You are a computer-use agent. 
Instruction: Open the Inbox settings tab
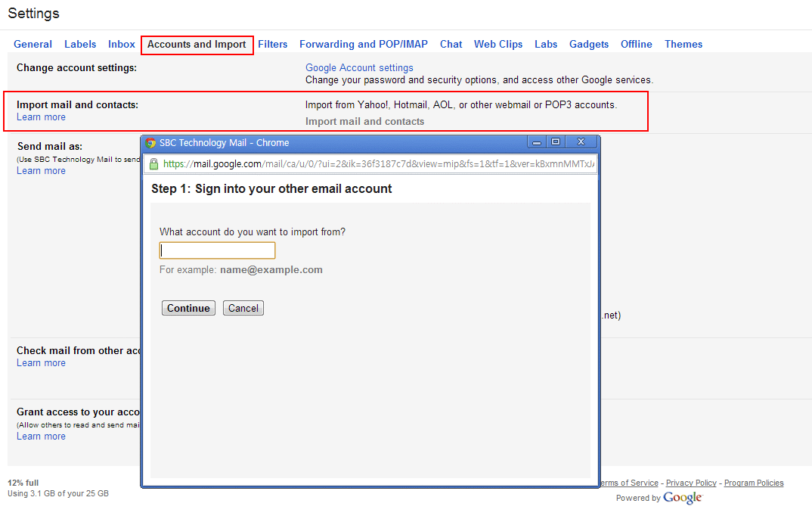point(122,45)
